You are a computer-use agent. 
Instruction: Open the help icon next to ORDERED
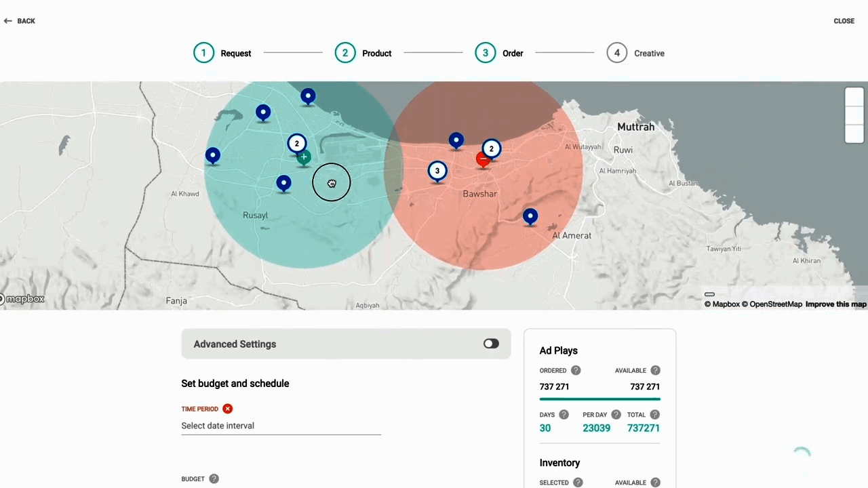(576, 371)
